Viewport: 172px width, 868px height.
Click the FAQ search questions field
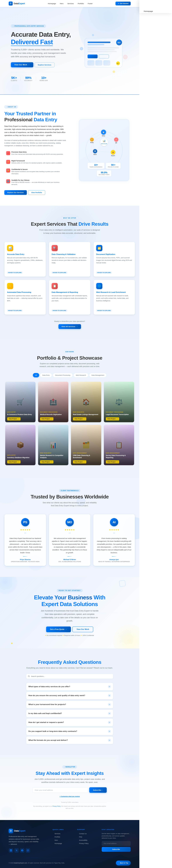pyautogui.click(x=70, y=676)
